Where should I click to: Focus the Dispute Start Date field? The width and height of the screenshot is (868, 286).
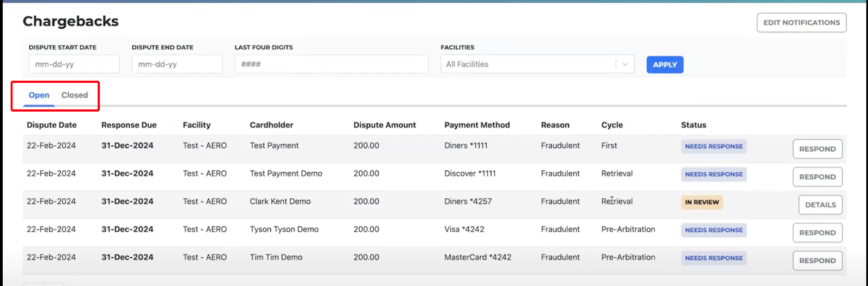point(74,64)
